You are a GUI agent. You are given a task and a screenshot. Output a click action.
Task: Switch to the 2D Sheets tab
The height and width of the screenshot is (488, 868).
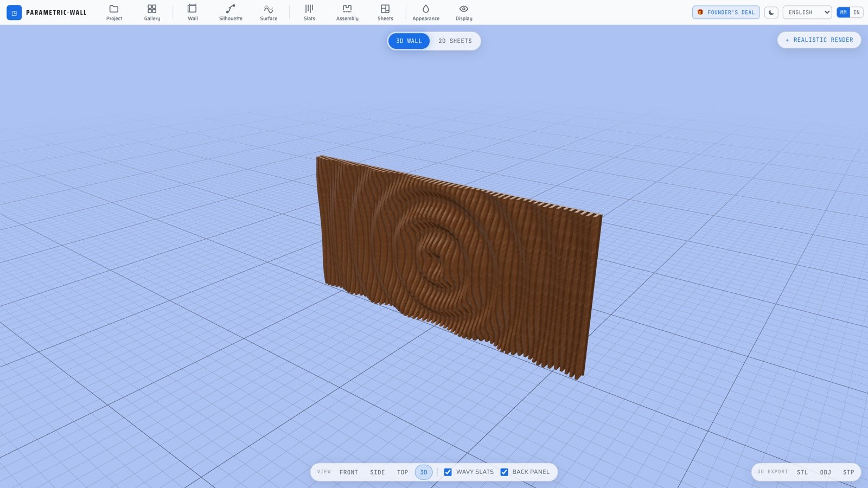455,41
